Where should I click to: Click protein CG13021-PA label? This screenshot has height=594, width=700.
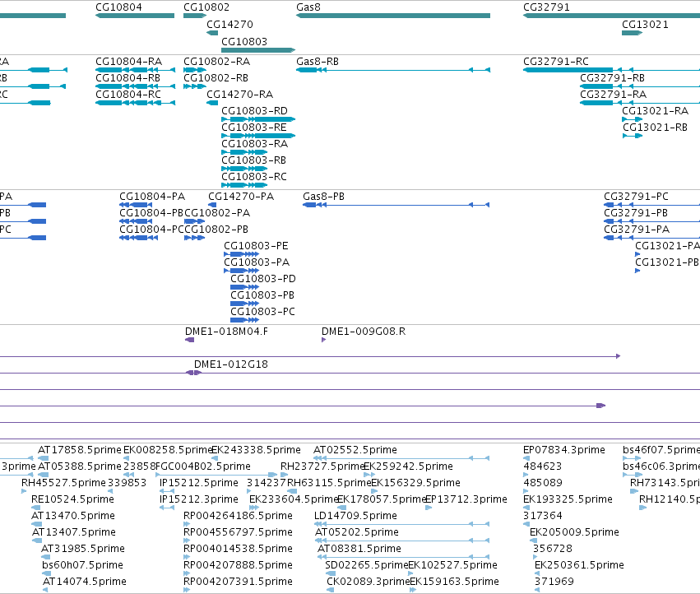[x=667, y=246]
